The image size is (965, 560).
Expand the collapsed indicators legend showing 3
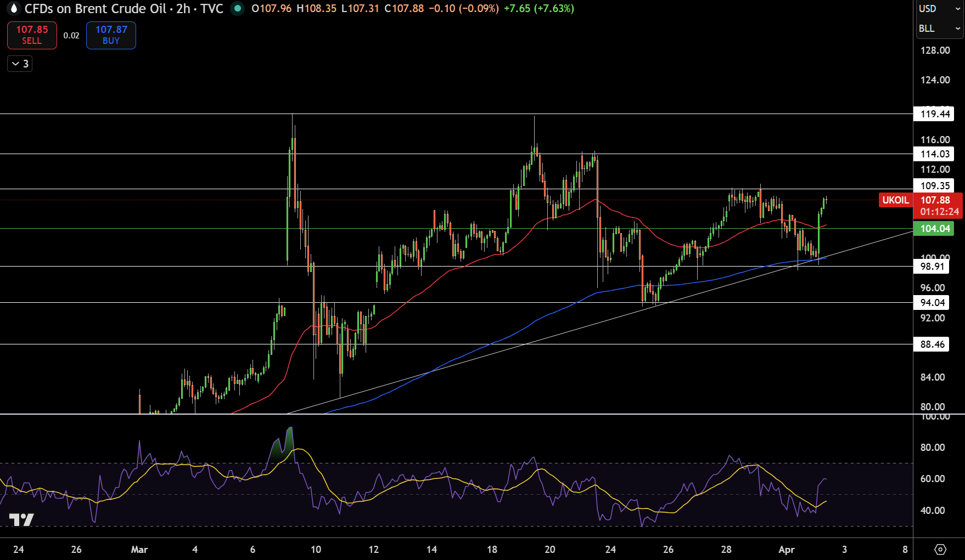(x=20, y=64)
